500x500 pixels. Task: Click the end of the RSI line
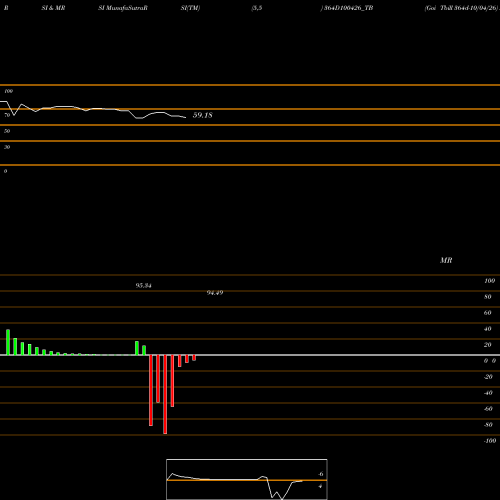click(x=186, y=117)
